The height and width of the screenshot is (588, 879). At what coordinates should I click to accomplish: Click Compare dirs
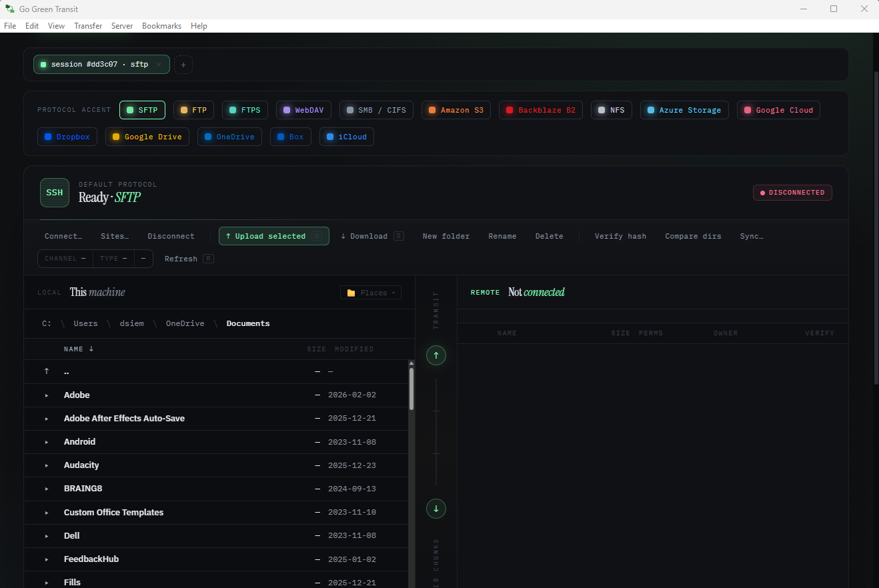[x=693, y=236]
